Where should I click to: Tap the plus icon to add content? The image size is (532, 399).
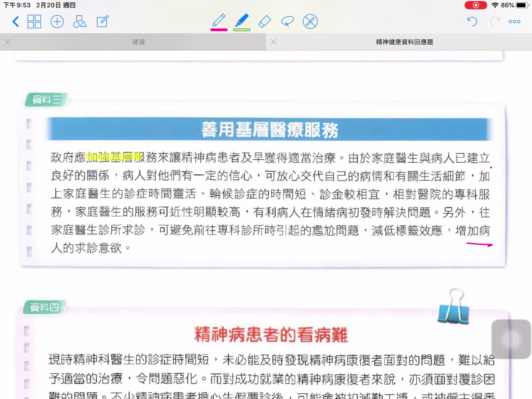click(57, 21)
